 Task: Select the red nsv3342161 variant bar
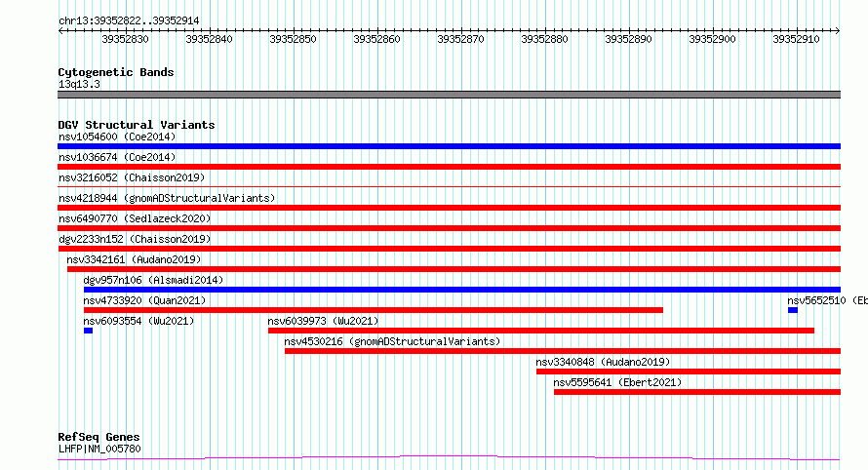coord(454,269)
